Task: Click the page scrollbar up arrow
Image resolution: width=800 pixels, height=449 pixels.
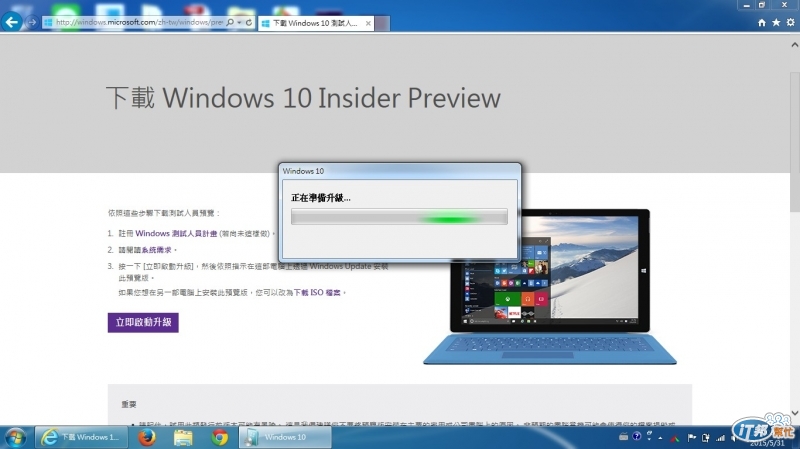Action: pyautogui.click(x=794, y=45)
